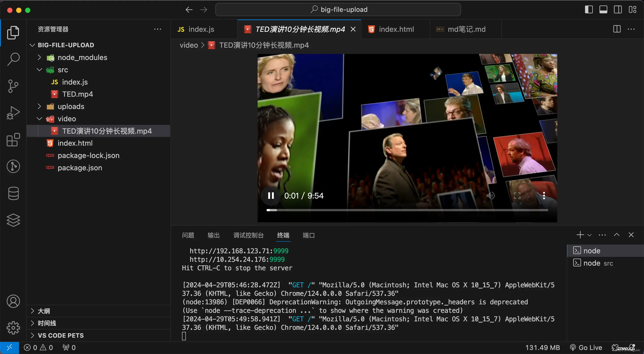Open terminal panel more actions ellipsis
The image size is (644, 354).
[x=602, y=235]
